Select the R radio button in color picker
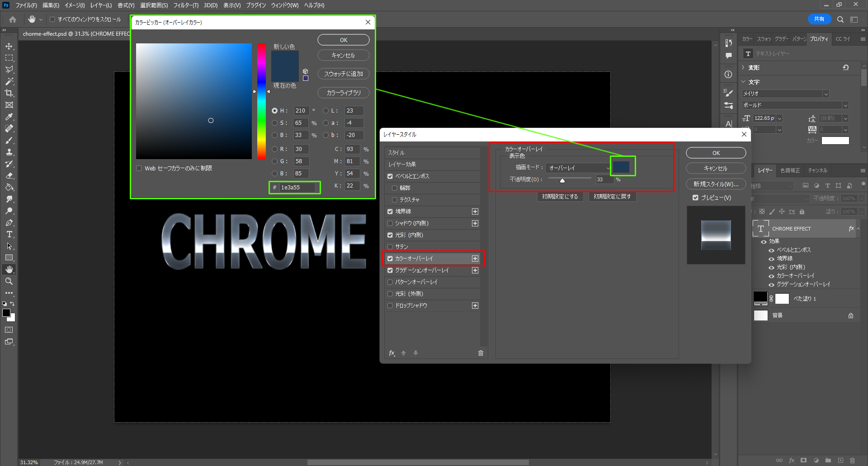868x466 pixels. pyautogui.click(x=274, y=149)
